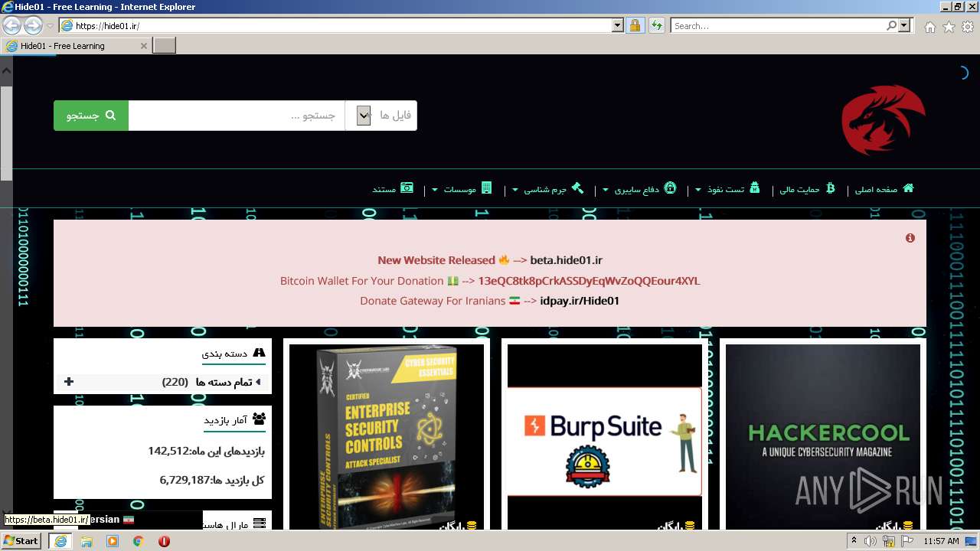Open the Chrome taskbar icon

tap(139, 541)
